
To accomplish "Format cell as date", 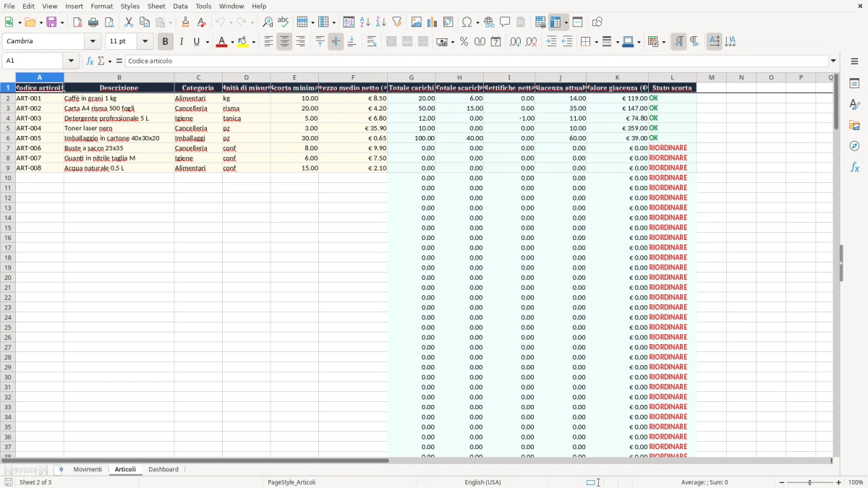I will 495,42.
